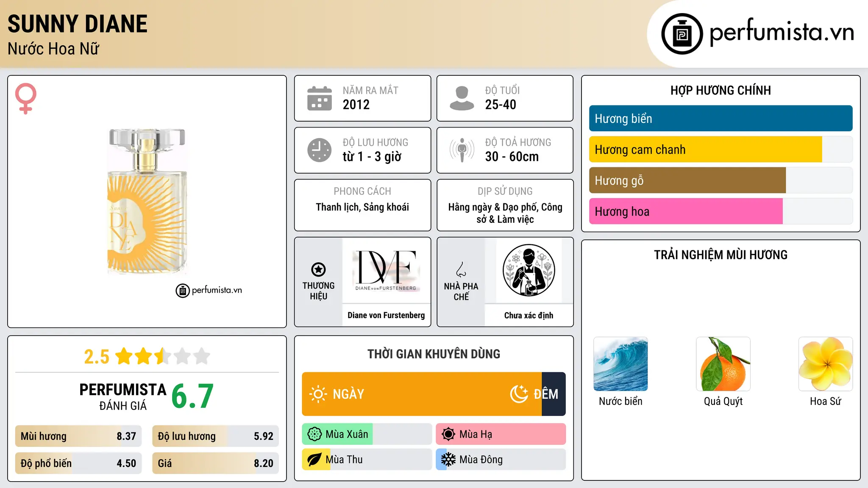
Task: Click the SUNNY DIANE title
Action: click(78, 24)
